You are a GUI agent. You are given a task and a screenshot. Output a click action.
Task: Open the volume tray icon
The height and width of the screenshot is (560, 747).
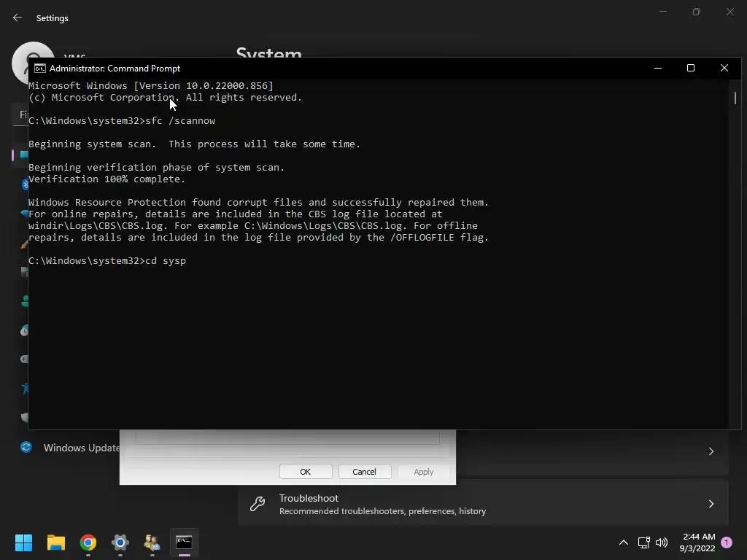click(662, 542)
